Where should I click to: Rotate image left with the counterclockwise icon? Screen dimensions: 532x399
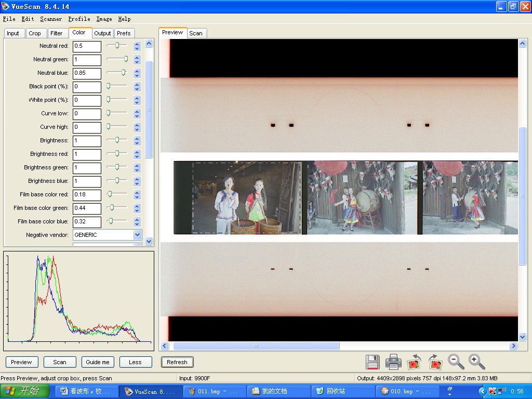(414, 362)
